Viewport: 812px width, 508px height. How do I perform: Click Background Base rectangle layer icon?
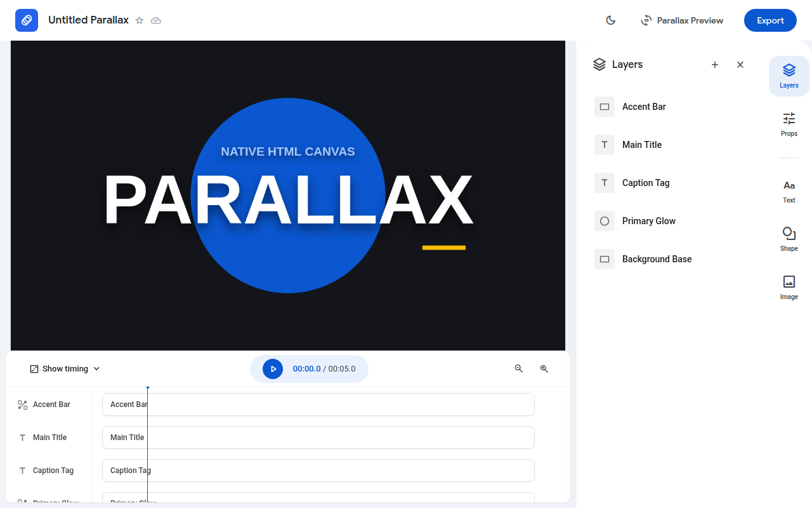click(605, 259)
